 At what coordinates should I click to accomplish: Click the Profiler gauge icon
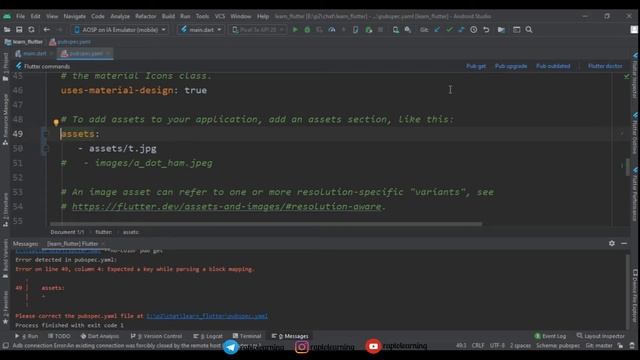tap(332, 30)
